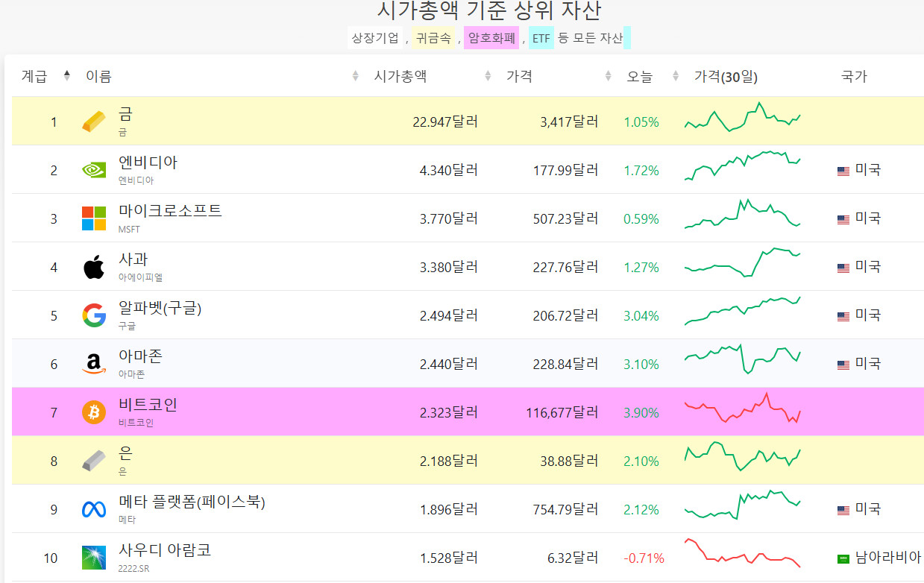Click the 2222.SR ticker text
924x583 pixels.
pyautogui.click(x=133, y=569)
